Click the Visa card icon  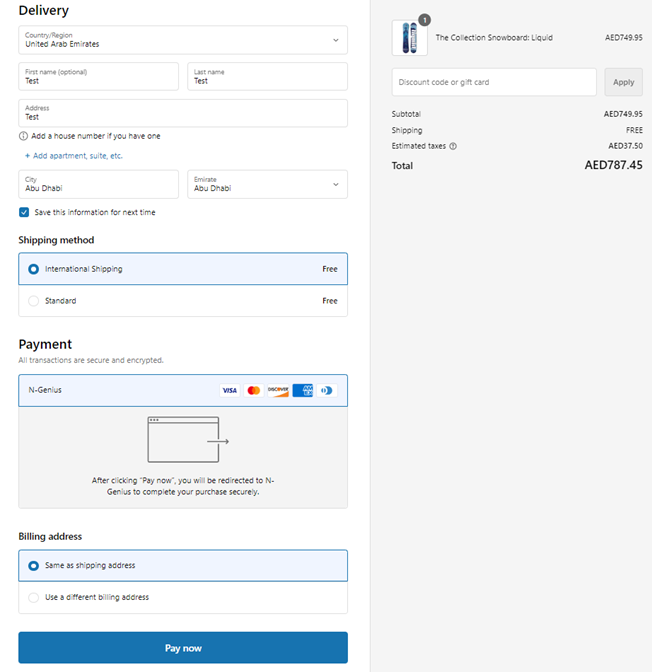coord(230,390)
